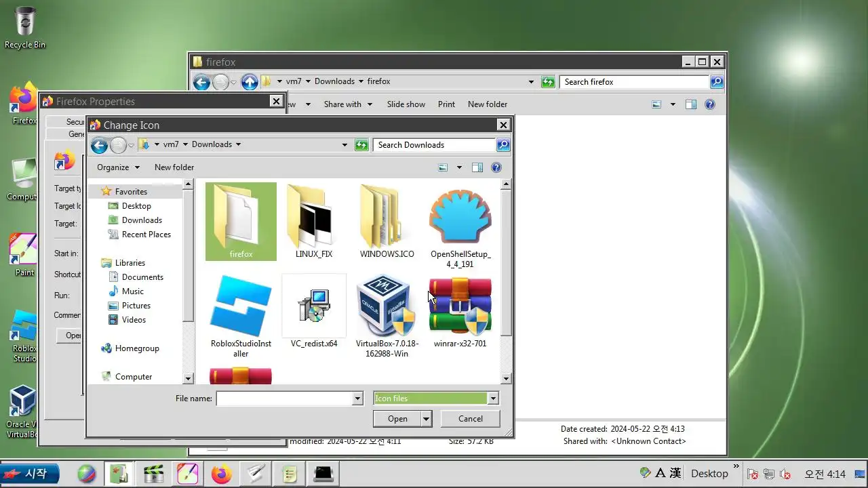Image resolution: width=868 pixels, height=488 pixels.
Task: Change view icon in Change Icon toolbar
Action: click(443, 167)
